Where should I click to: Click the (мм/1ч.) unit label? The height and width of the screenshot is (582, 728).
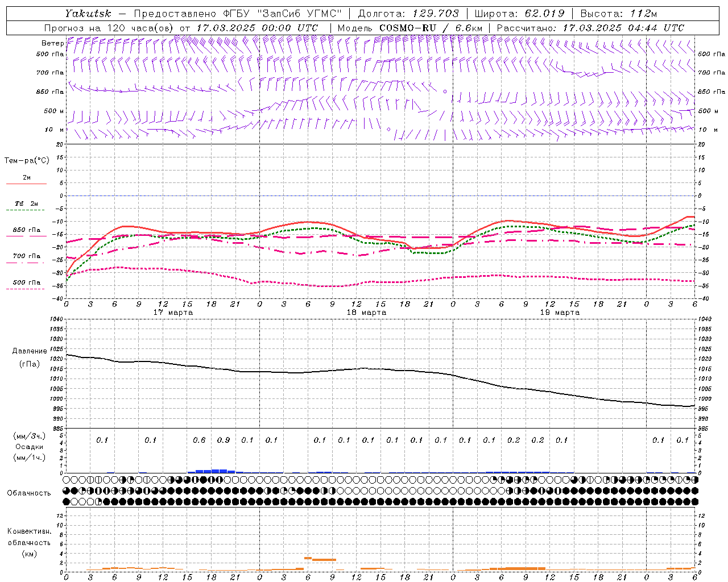[30, 458]
